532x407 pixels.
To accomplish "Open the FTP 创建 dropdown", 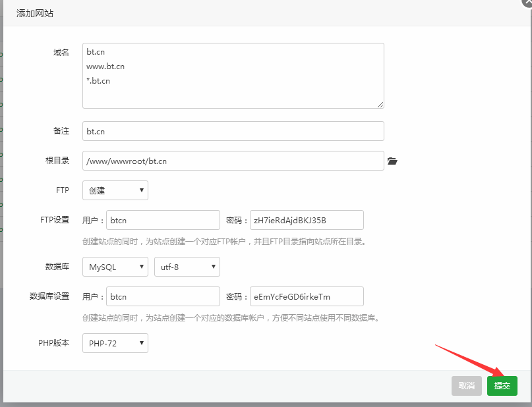I will click(115, 190).
